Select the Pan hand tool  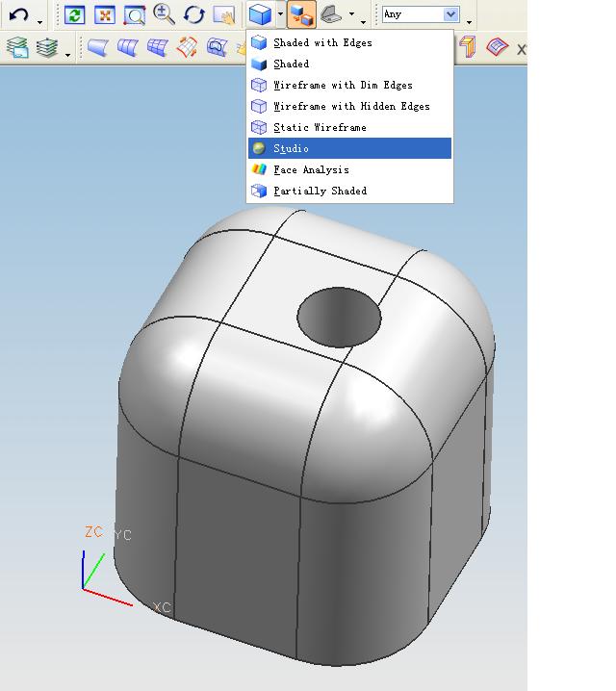[224, 15]
